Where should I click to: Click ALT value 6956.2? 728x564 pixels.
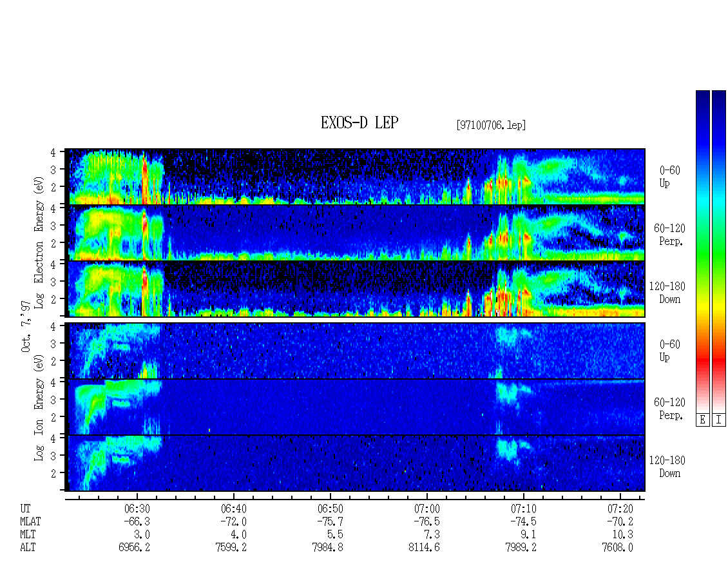[134, 548]
